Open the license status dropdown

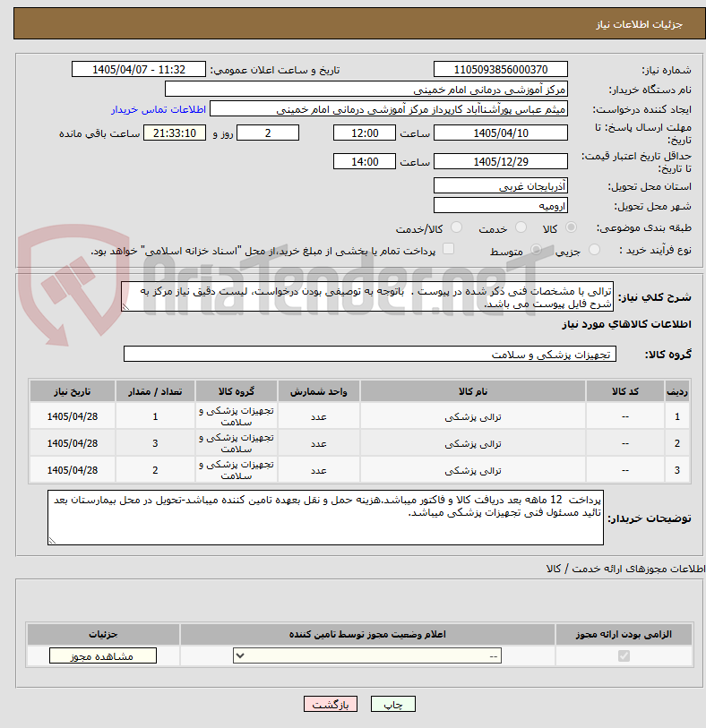(x=367, y=656)
